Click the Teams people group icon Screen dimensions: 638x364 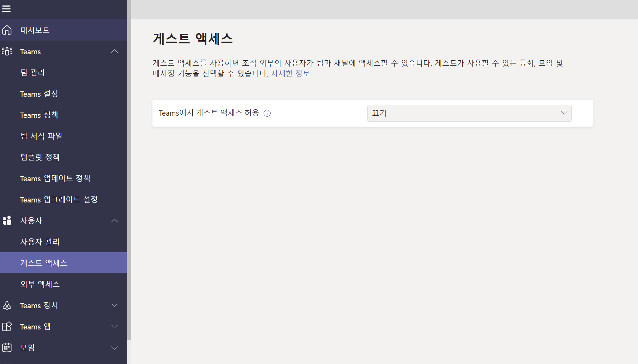click(x=7, y=51)
